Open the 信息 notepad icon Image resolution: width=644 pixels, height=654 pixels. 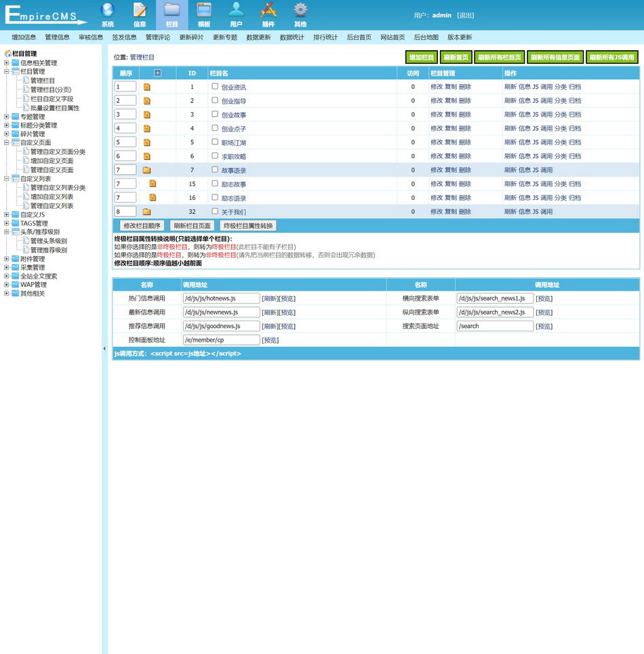coord(140,10)
